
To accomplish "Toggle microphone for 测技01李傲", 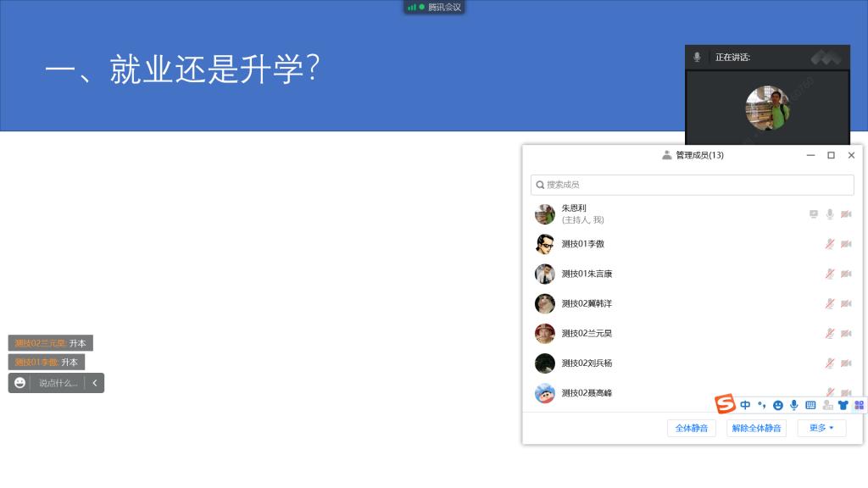I will tap(830, 244).
